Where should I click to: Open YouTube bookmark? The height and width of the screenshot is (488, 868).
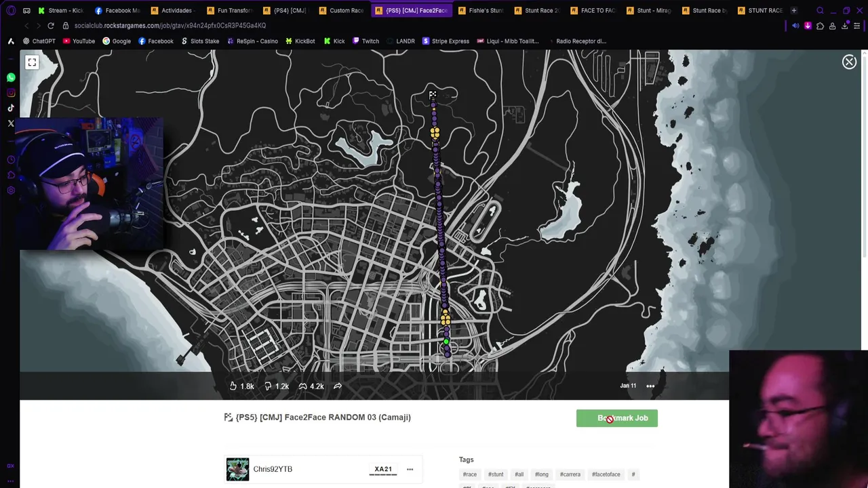tap(79, 41)
